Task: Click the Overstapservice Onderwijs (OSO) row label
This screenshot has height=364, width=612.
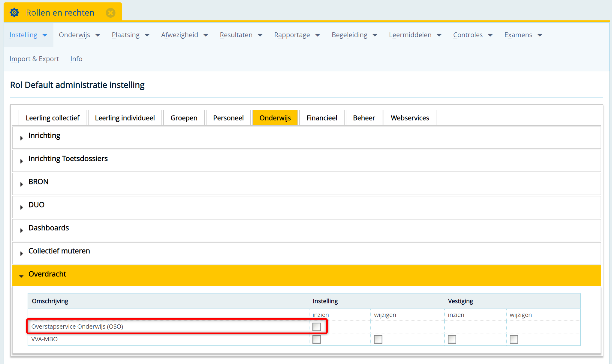Action: coord(77,327)
